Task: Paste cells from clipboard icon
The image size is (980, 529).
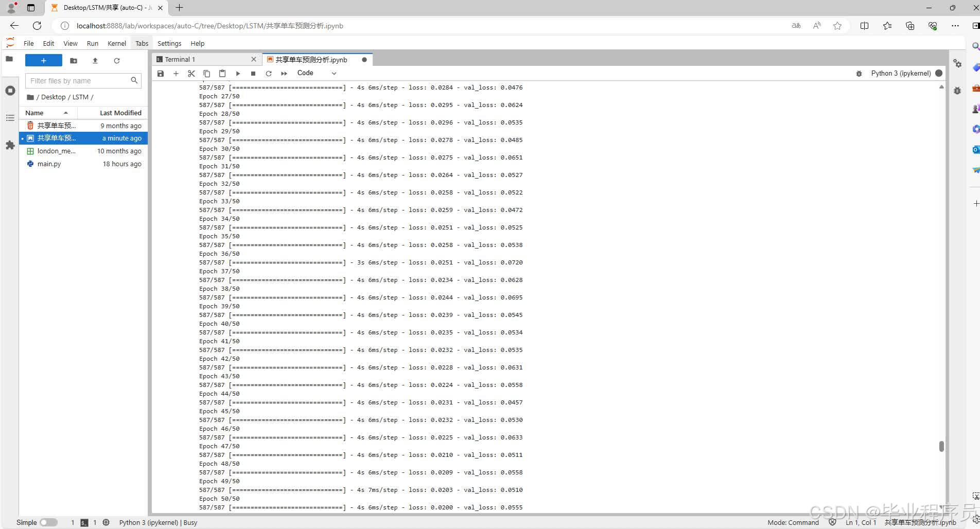Action: 222,74
